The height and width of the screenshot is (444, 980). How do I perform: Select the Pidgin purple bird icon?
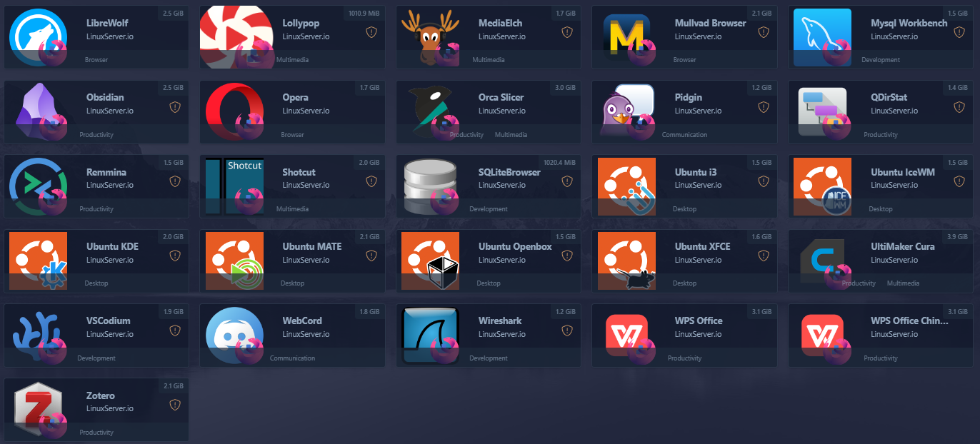[626, 112]
